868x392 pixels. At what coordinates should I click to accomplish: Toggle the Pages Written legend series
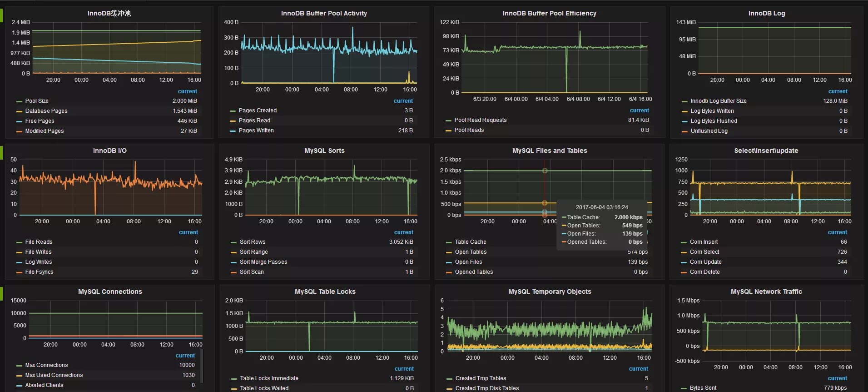click(256, 131)
